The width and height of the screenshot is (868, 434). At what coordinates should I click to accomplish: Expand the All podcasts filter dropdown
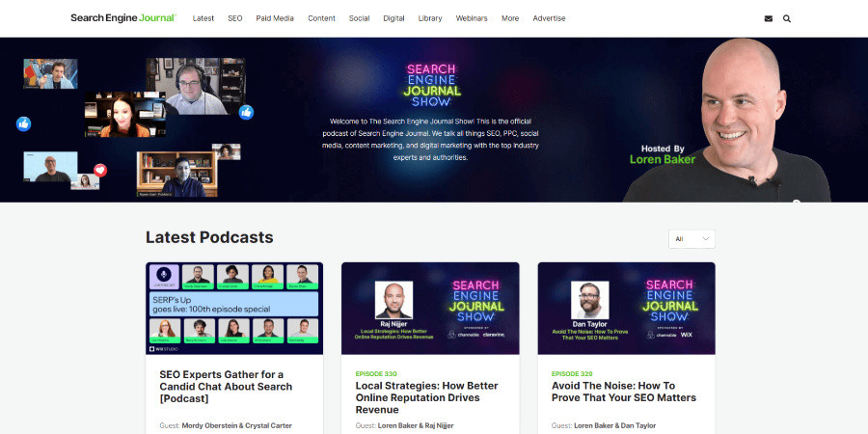pyautogui.click(x=692, y=239)
